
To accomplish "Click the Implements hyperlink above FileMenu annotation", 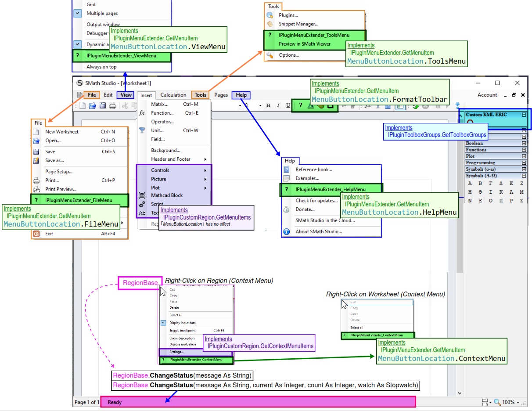I will [x=17, y=209].
